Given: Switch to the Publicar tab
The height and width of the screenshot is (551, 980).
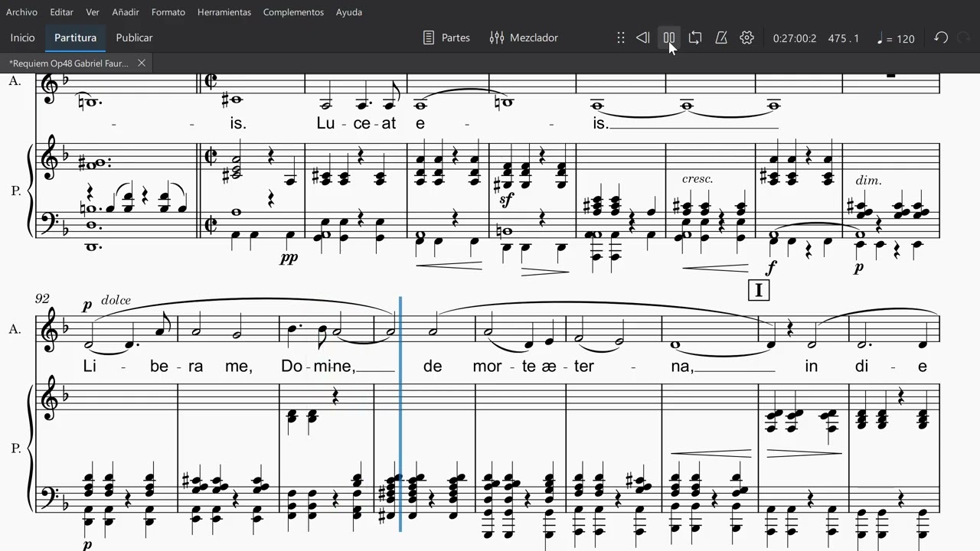Looking at the screenshot, I should pyautogui.click(x=134, y=37).
